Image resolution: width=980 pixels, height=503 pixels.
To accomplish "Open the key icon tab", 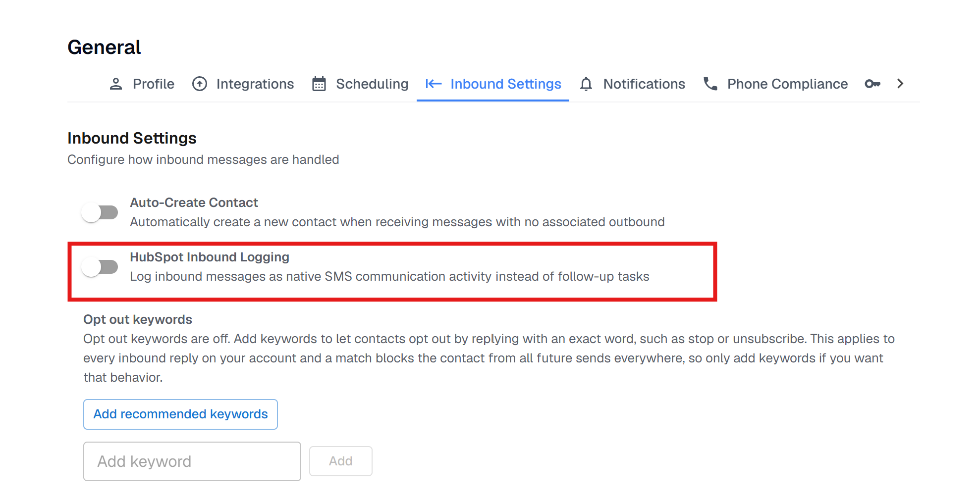I will 872,84.
